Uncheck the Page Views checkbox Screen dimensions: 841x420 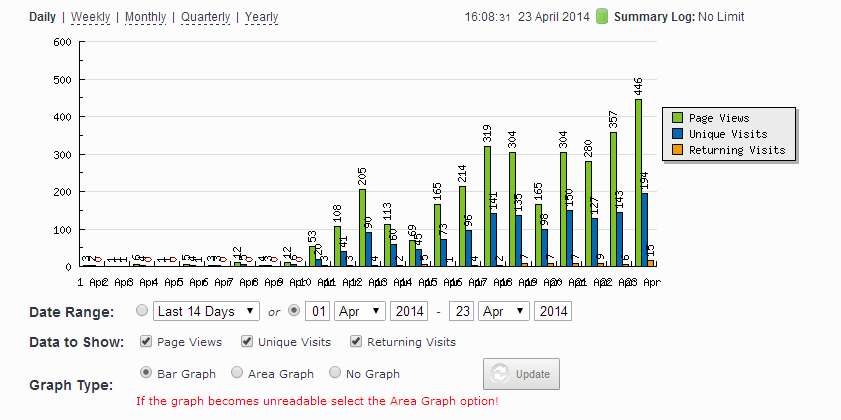pyautogui.click(x=146, y=342)
